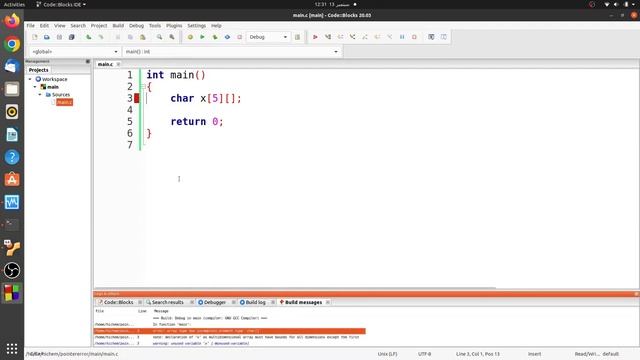Launch Google Chrome from the dock

[12, 44]
